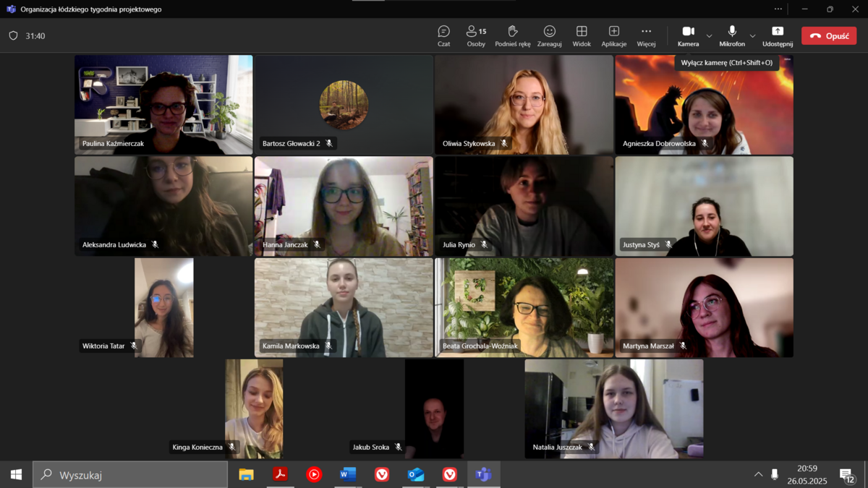The width and height of the screenshot is (868, 488).
Task: Open the Więcej more options menu
Action: coord(646,36)
